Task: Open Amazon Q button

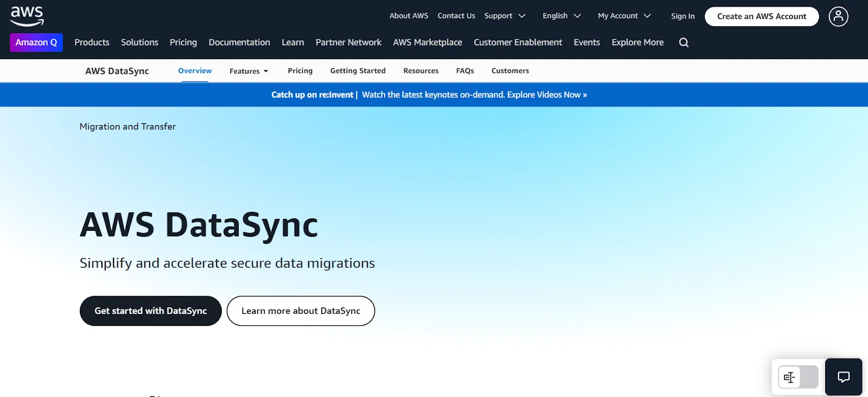Action: tap(36, 42)
